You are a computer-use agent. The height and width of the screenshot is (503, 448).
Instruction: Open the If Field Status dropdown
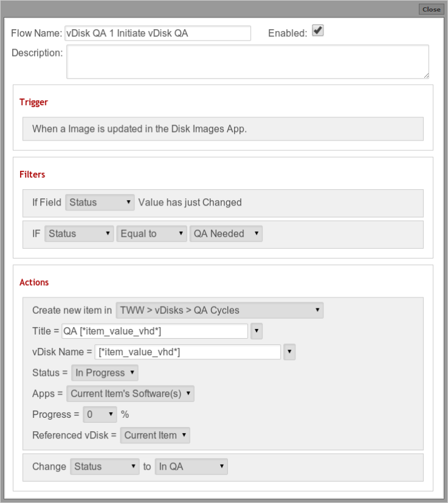(100, 203)
